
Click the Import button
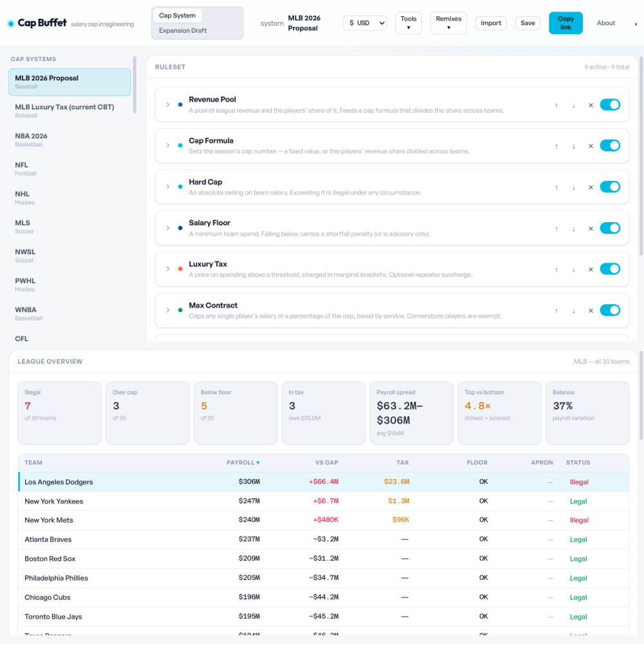(x=491, y=23)
